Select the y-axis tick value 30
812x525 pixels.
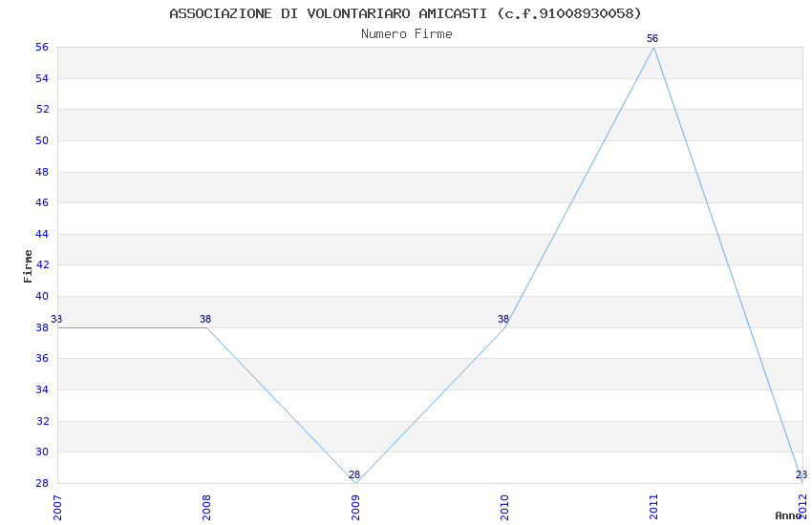click(42, 452)
